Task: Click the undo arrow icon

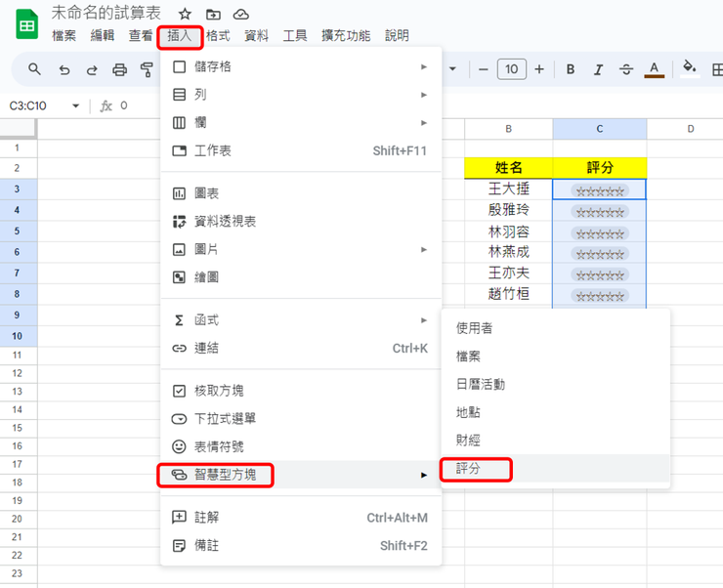Action: pyautogui.click(x=64, y=70)
